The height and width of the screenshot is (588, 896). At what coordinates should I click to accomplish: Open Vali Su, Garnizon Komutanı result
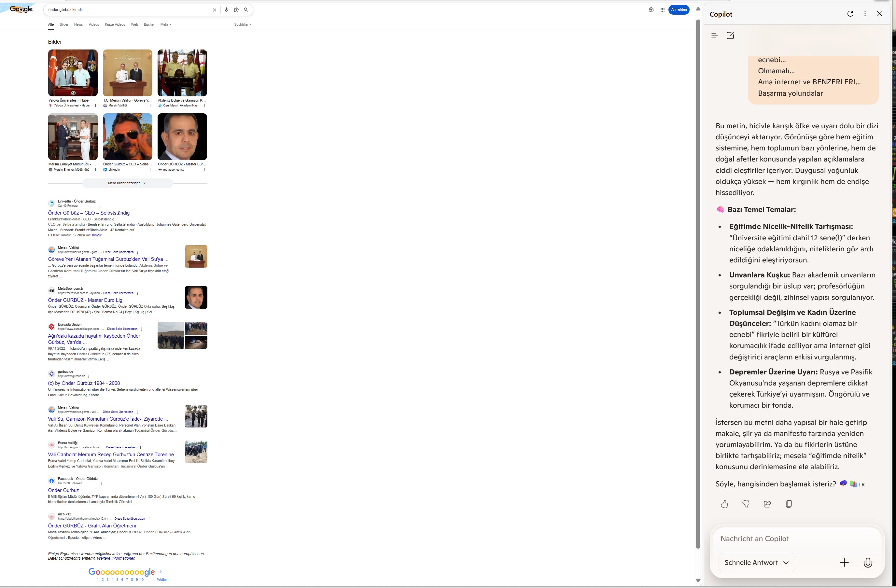108,419
